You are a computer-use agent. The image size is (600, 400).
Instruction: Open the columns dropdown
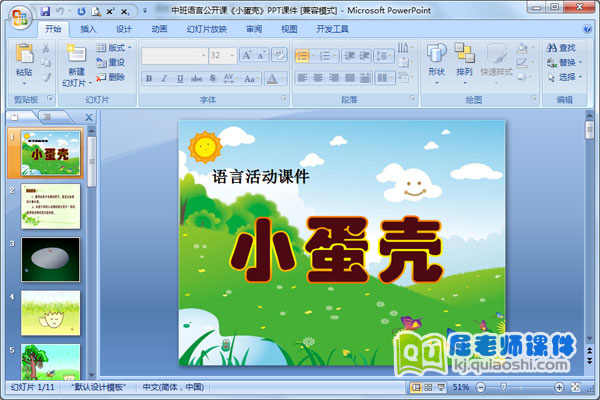pos(384,78)
